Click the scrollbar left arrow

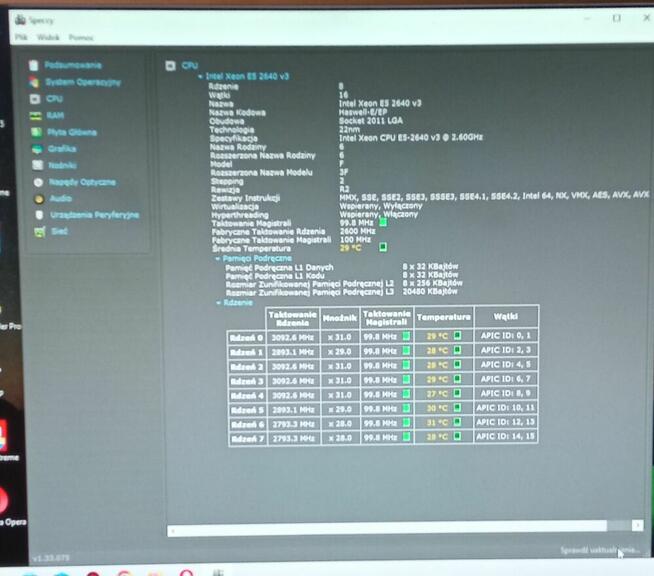click(173, 531)
